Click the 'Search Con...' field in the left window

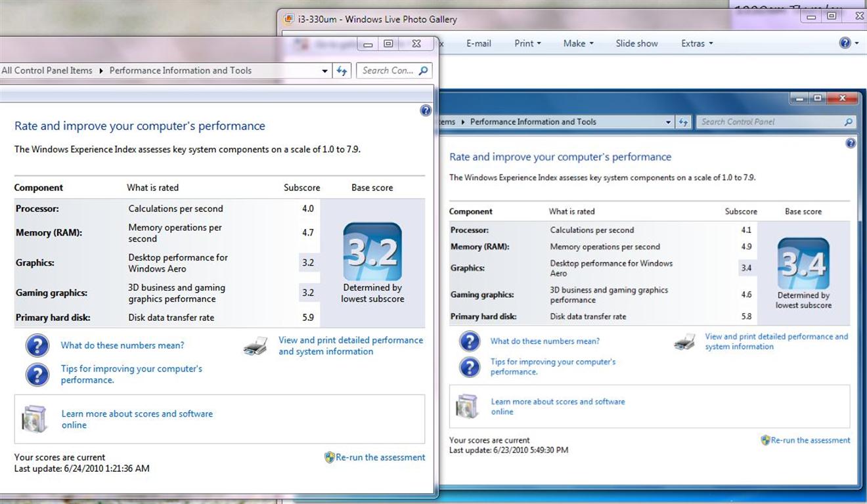coord(394,71)
